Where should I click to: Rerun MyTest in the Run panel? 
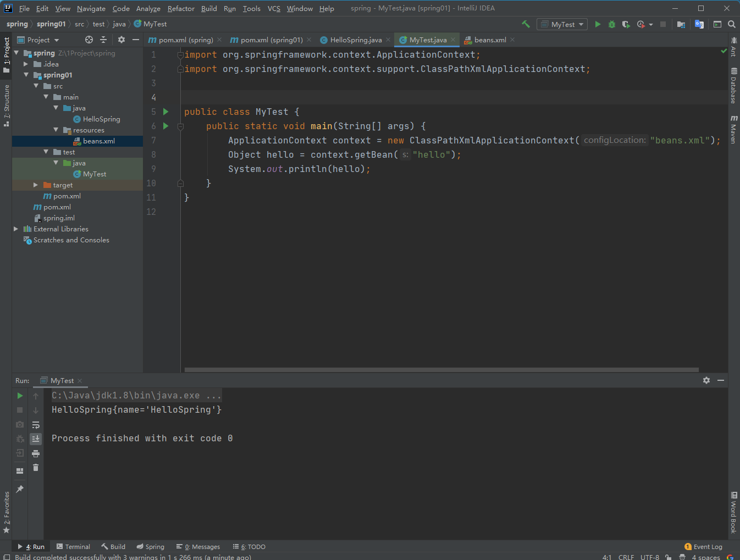(x=20, y=396)
